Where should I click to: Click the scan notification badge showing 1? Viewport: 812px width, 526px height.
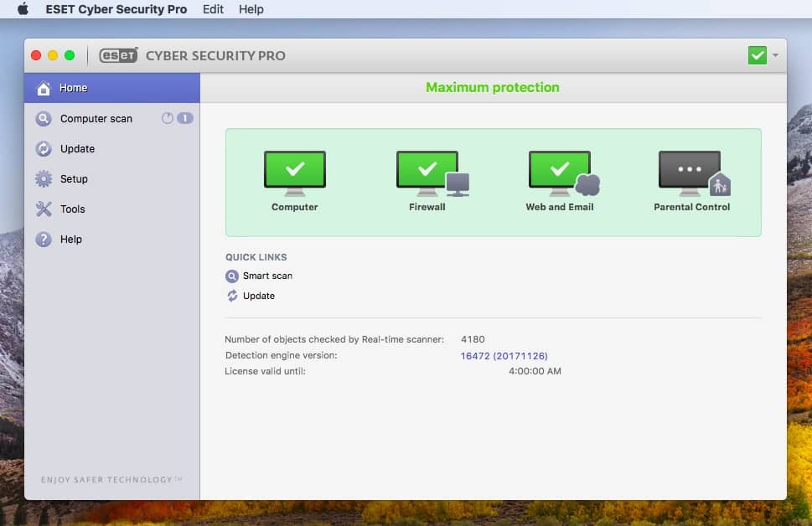point(186,118)
